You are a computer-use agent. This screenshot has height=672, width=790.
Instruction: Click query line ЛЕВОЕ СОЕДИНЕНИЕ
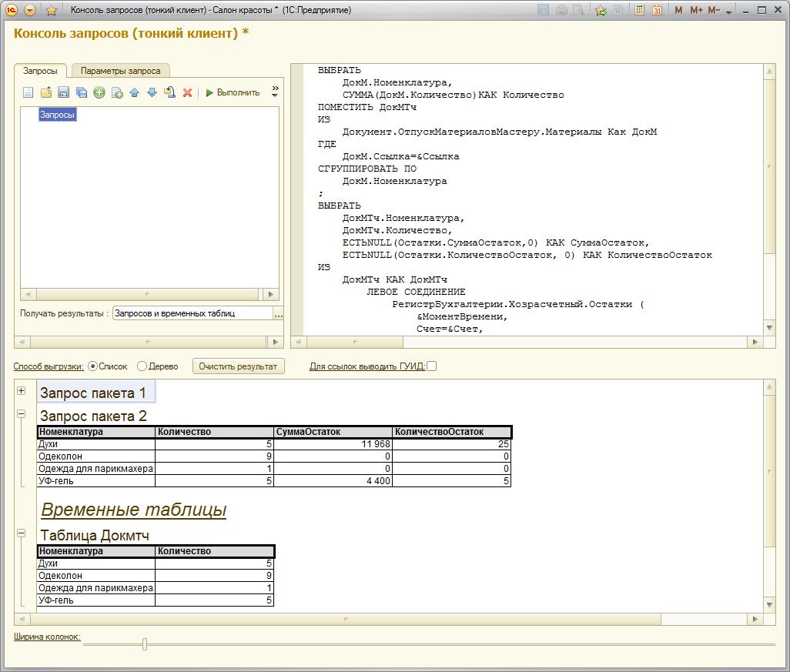pos(416,293)
